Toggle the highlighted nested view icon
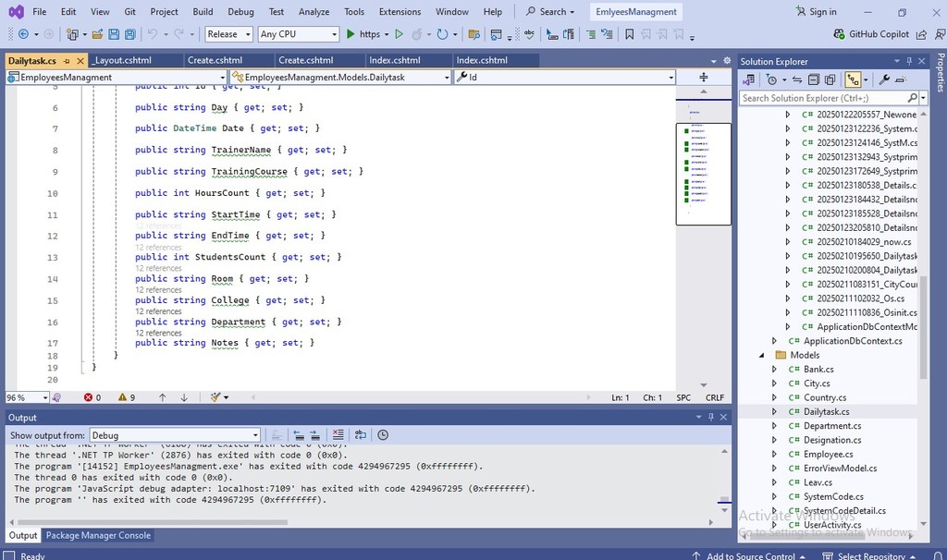 (x=853, y=79)
